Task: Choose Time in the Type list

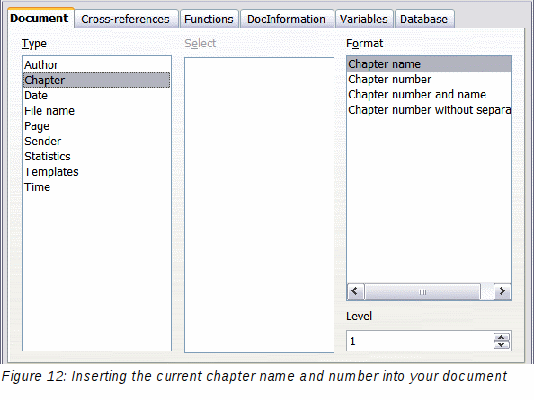Action: (x=97, y=187)
